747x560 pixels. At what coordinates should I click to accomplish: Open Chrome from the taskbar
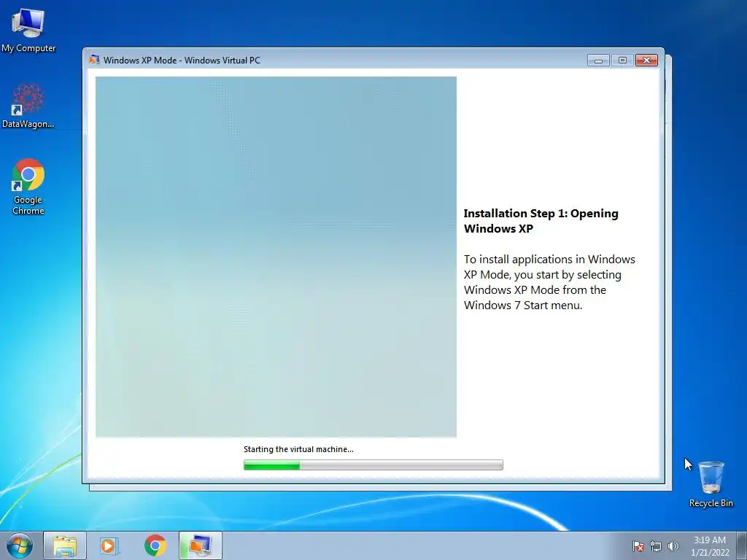click(155, 545)
